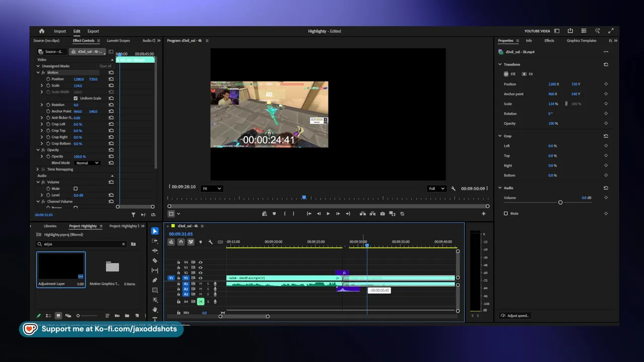644x362 pixels.
Task: Select the Hand tool
Action: [x=155, y=309]
